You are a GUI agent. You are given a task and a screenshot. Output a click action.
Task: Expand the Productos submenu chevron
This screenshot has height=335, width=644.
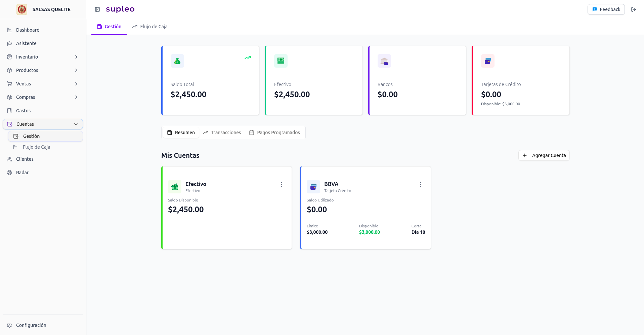[x=76, y=70]
